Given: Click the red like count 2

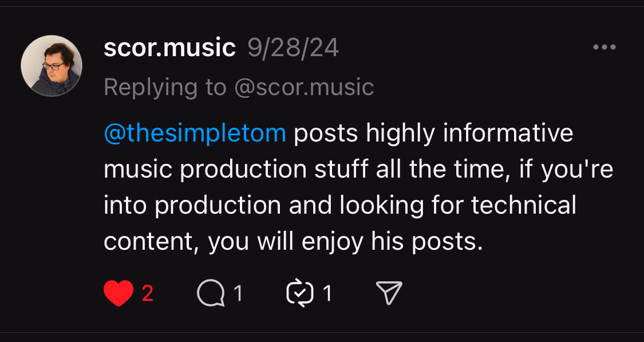Looking at the screenshot, I should (x=148, y=294).
